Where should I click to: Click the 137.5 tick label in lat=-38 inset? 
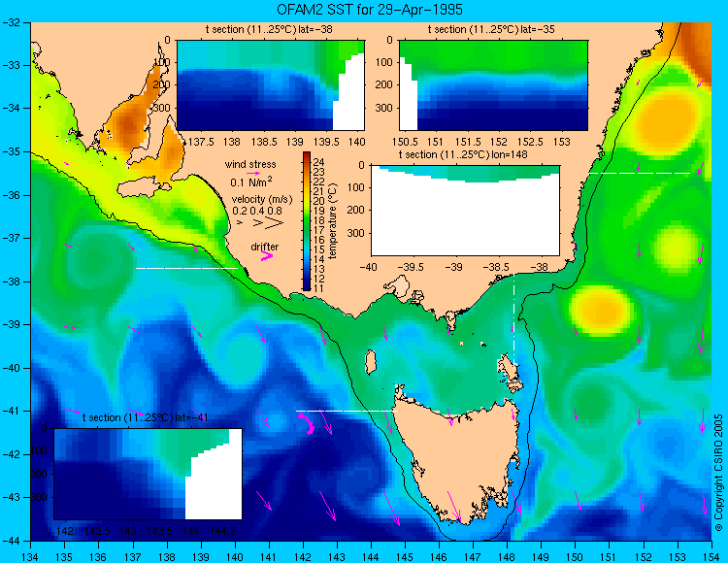[x=201, y=142]
